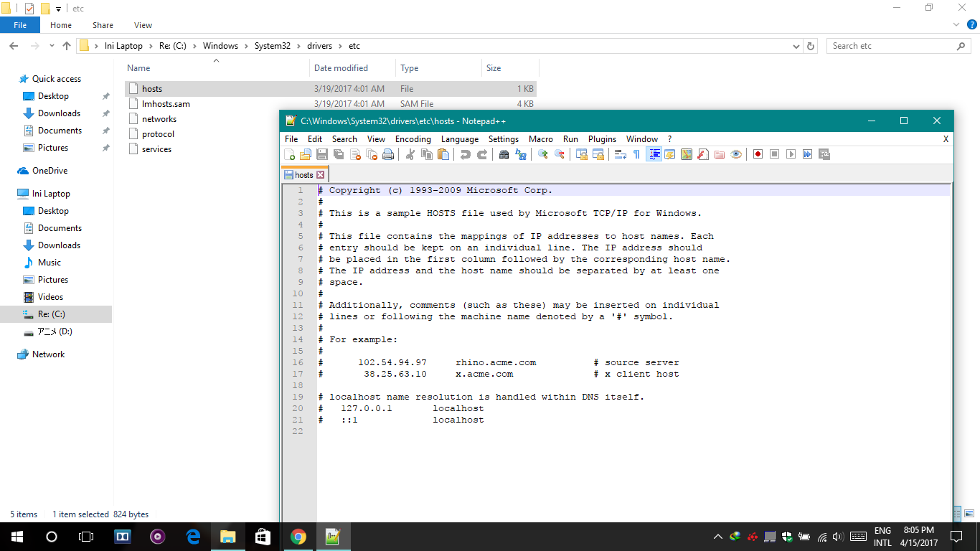This screenshot has width=980, height=551.
Task: Toggle the Document Map panel
Action: point(687,154)
